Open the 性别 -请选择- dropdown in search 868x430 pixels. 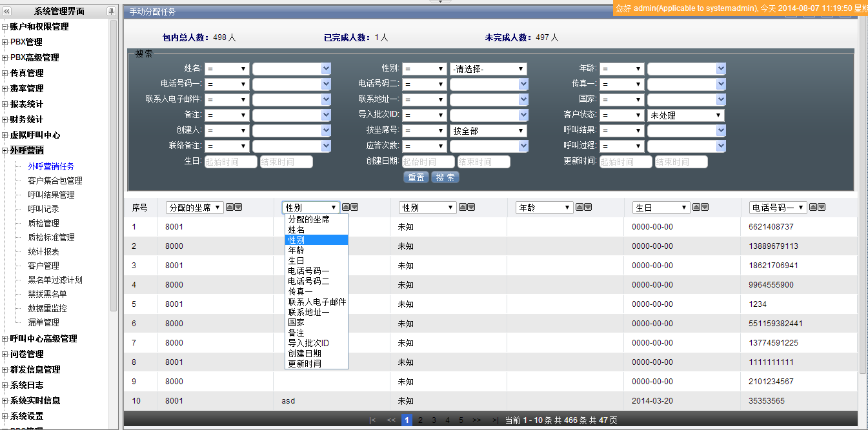point(488,69)
